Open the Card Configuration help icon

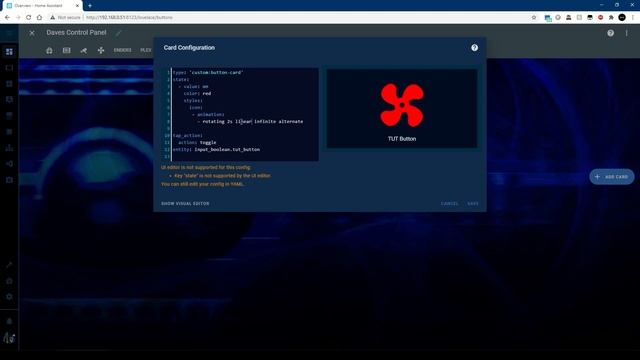pyautogui.click(x=474, y=48)
